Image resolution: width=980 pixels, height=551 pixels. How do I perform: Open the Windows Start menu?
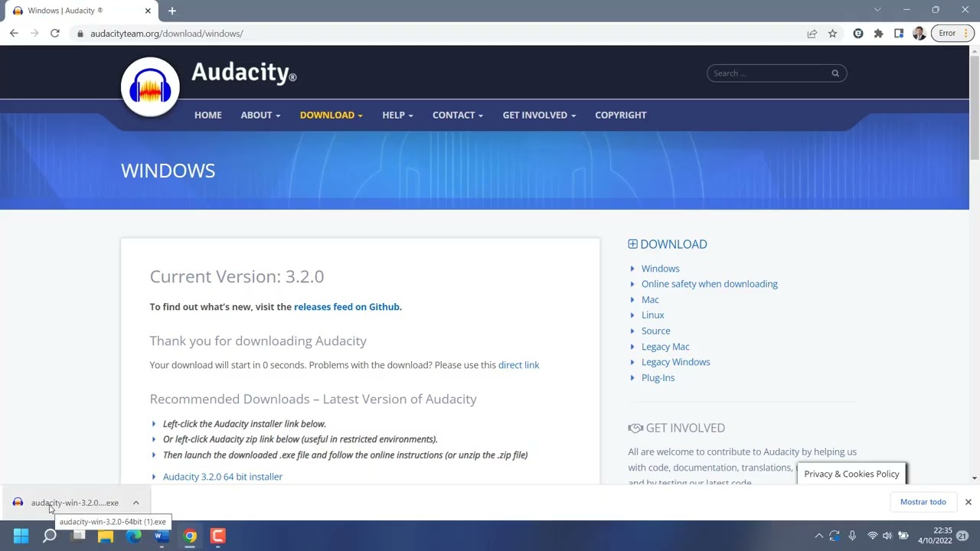click(21, 536)
